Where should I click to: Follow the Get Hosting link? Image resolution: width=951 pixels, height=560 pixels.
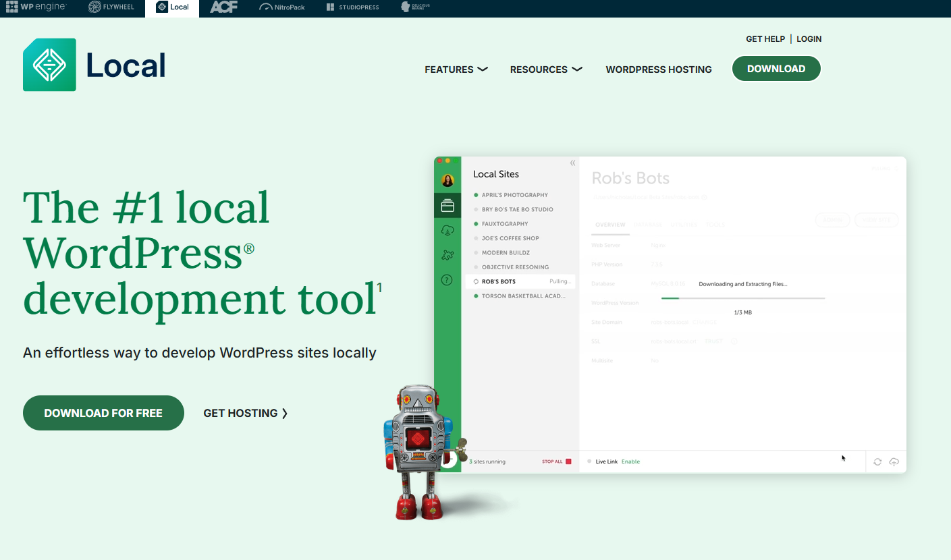(246, 413)
